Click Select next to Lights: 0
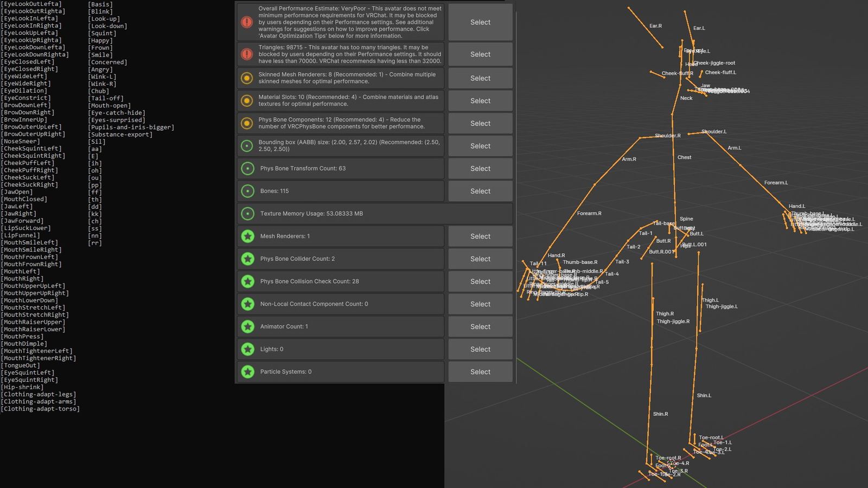The height and width of the screenshot is (488, 868). (x=480, y=349)
